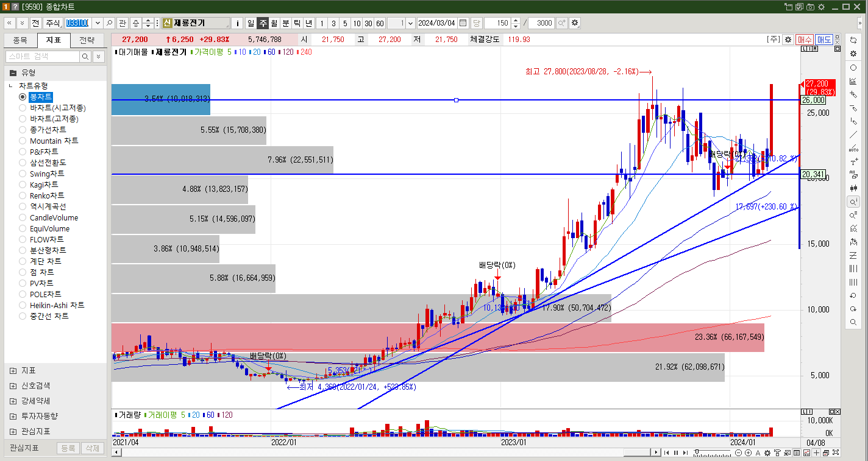Click the redo arrow in right toolbar
Image resolution: width=868 pixels, height=461 pixels.
click(853, 309)
